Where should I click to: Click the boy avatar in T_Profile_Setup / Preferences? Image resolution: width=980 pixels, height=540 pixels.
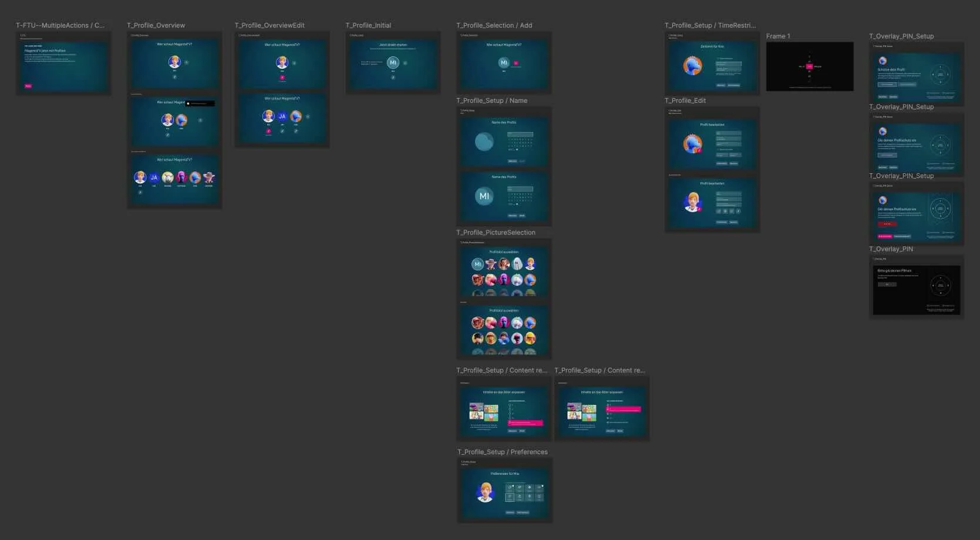coord(485,492)
